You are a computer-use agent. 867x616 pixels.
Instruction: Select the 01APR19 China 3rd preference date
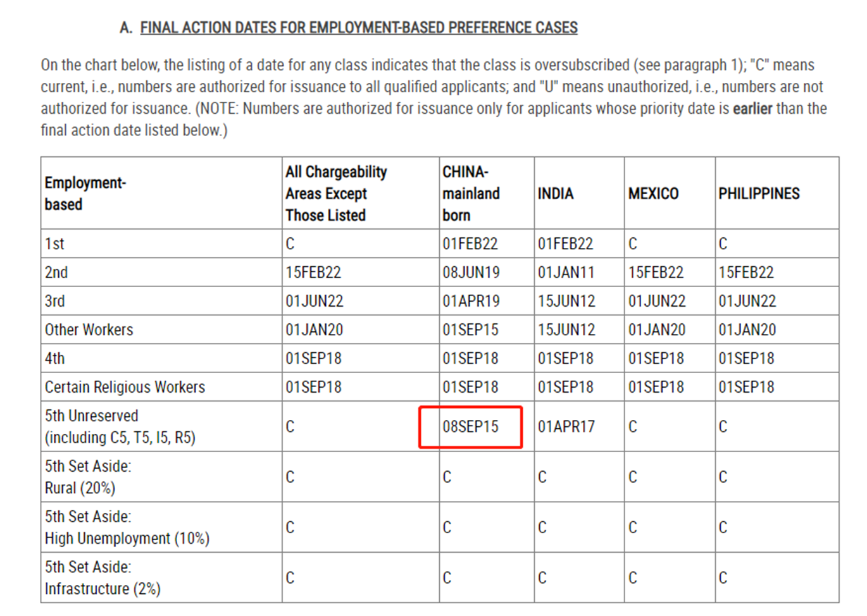(471, 301)
